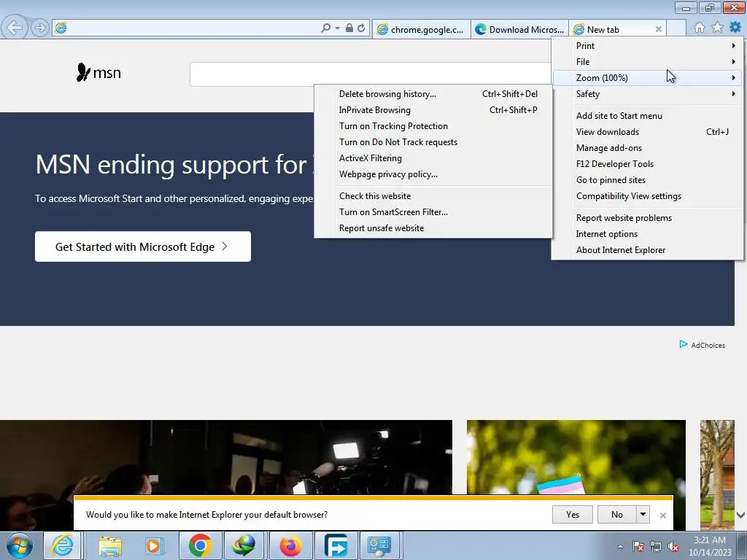
Task: Open the Windows Start button
Action: tap(19, 545)
